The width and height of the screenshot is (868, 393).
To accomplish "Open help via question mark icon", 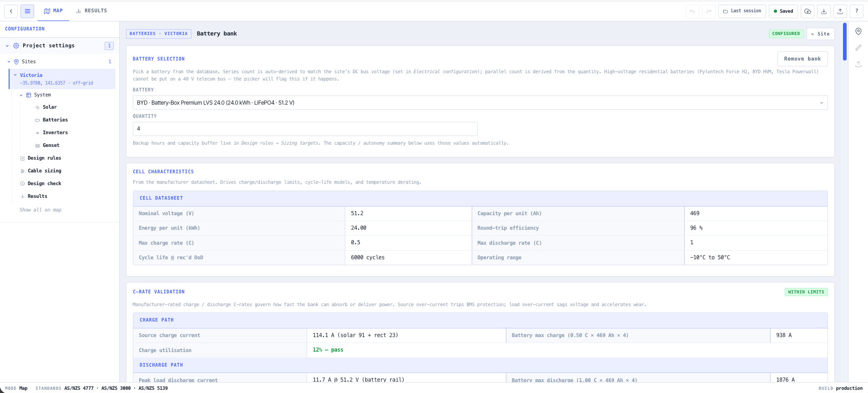I will 857,11.
